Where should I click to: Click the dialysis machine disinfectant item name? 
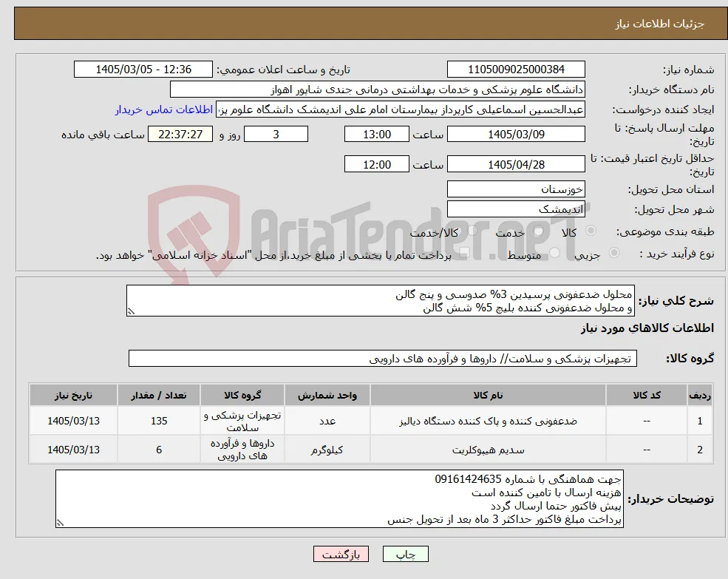point(488,421)
